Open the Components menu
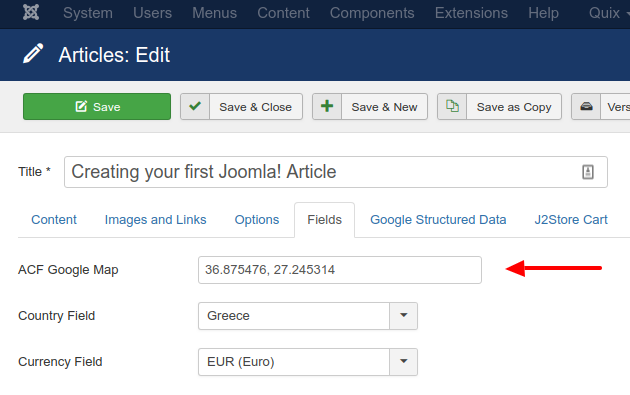Viewport: 630px width, 395px height. click(372, 13)
